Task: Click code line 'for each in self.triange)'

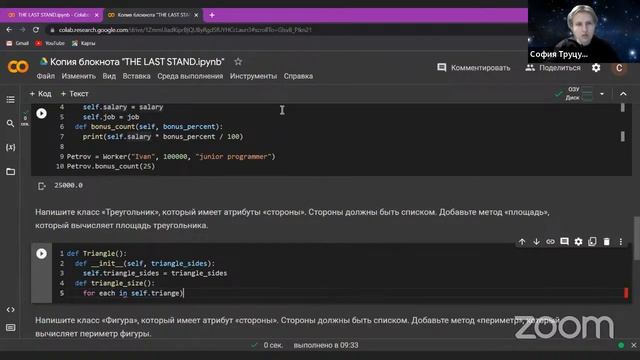Action: click(133, 293)
